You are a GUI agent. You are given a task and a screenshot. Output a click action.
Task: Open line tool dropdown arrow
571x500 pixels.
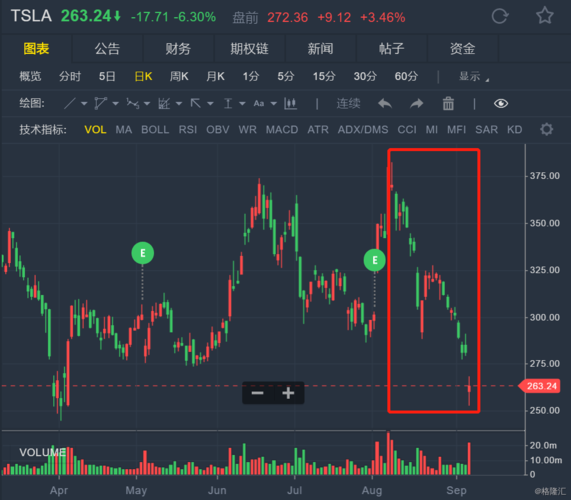pos(84,104)
